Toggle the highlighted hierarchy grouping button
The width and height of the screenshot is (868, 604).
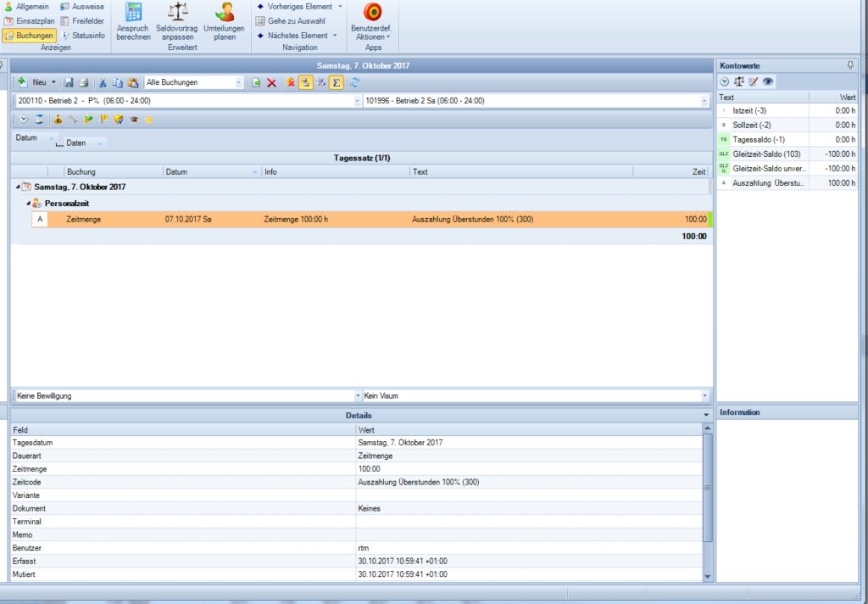(305, 82)
